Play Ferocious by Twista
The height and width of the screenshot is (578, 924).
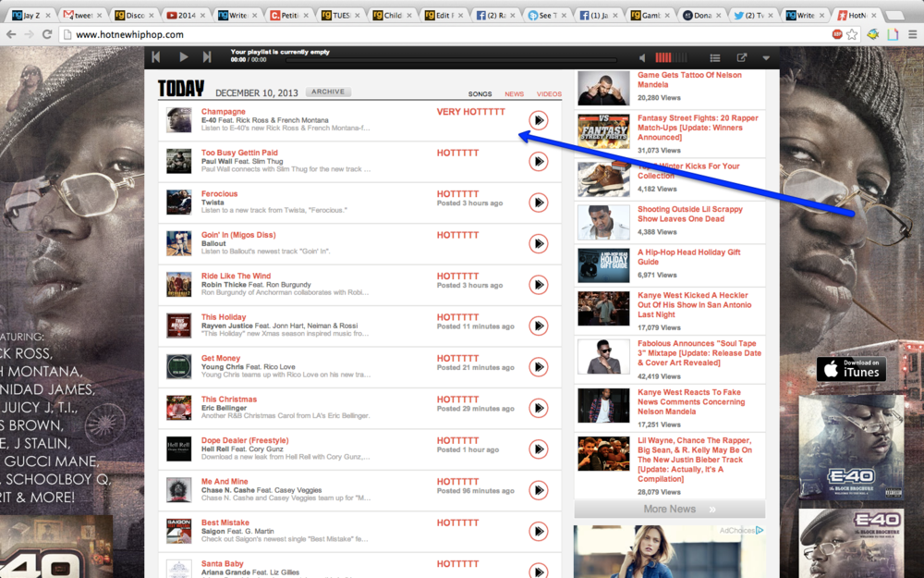pos(538,203)
